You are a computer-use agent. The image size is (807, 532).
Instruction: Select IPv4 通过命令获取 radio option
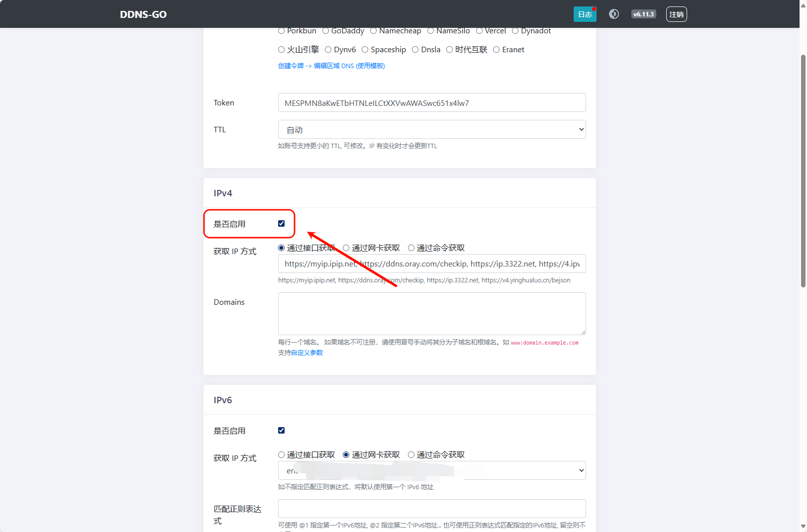coord(411,248)
